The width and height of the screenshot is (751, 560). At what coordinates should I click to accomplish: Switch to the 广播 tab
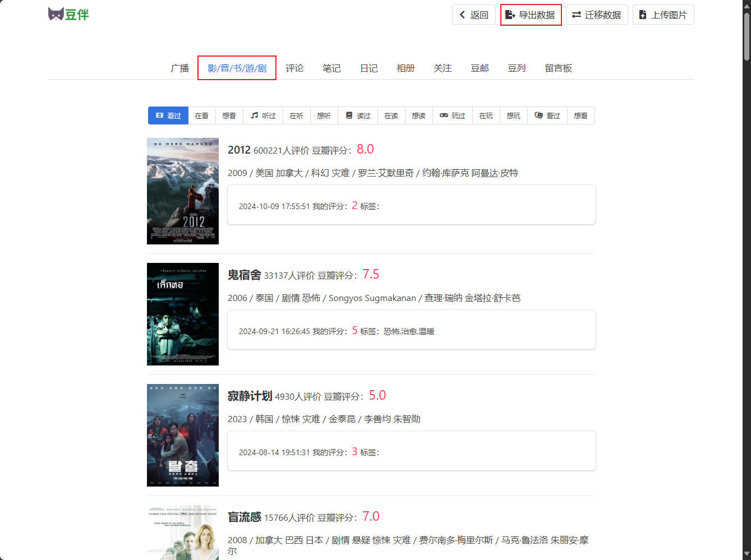point(179,68)
